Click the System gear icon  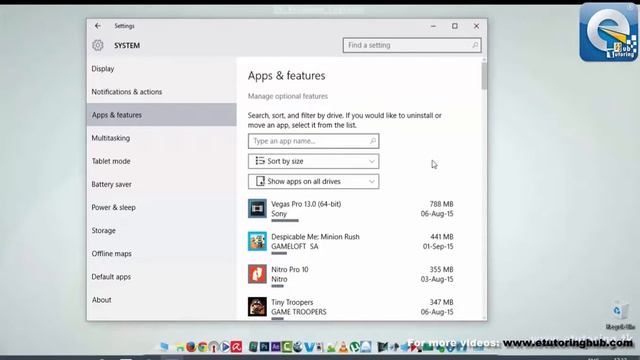coord(98,45)
